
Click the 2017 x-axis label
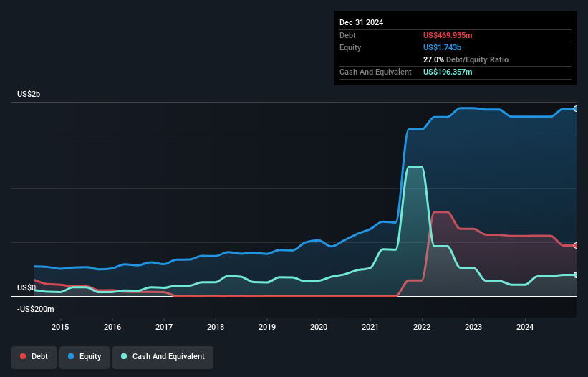(x=164, y=327)
